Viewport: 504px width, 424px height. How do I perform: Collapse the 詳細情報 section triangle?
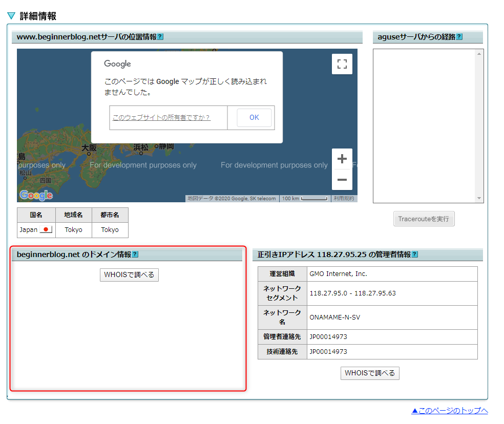click(x=11, y=16)
